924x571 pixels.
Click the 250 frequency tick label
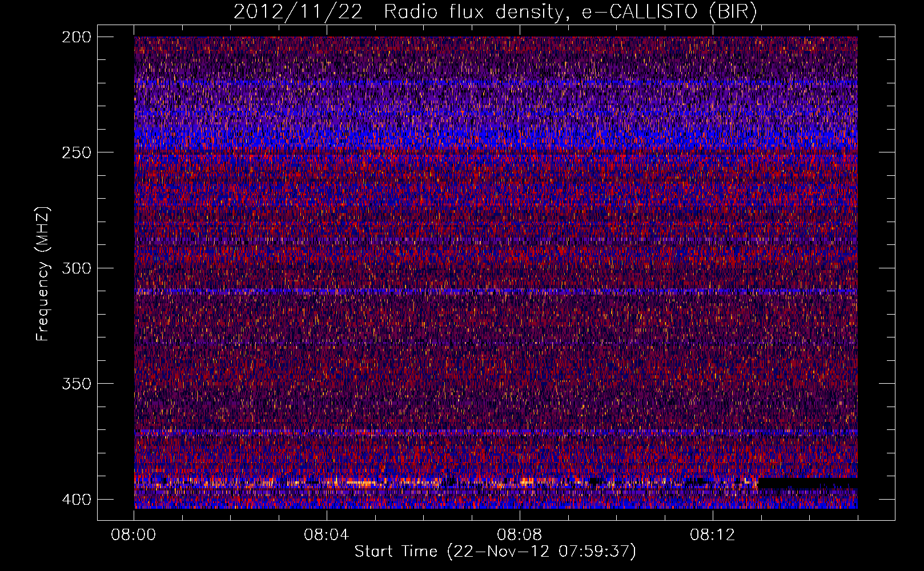point(76,152)
